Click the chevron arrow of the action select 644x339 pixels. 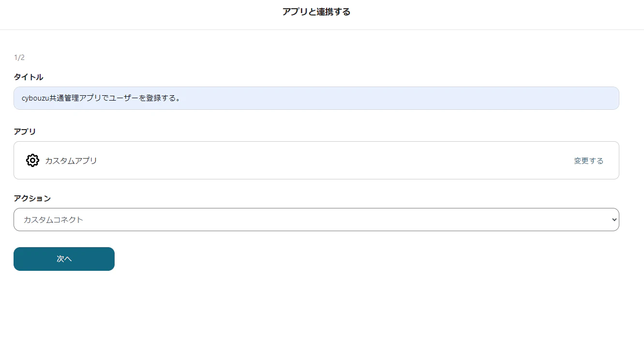pos(614,220)
